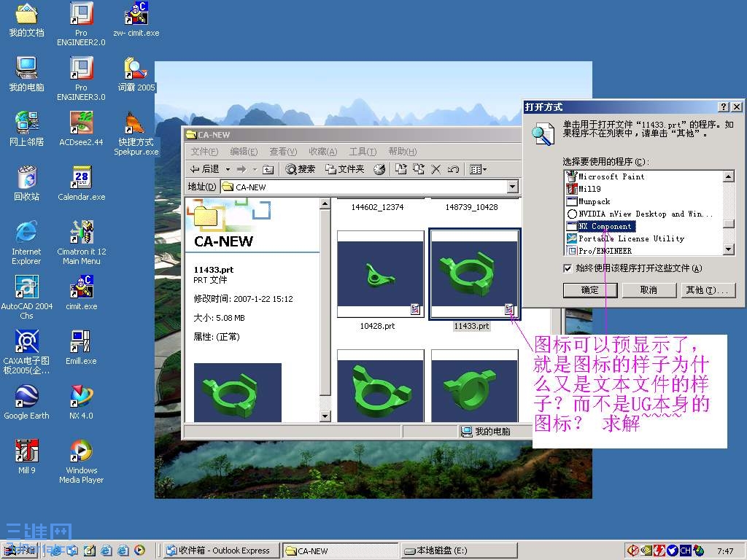Screen dimensions: 747x560
Task: Open the 编辑(E) menu
Action: (244, 152)
